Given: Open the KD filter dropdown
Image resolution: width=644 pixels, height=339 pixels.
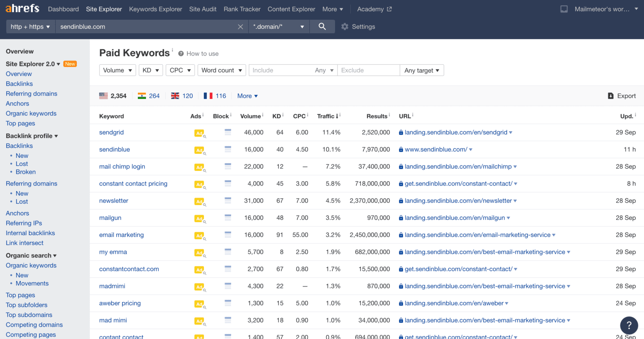Looking at the screenshot, I should tap(150, 70).
